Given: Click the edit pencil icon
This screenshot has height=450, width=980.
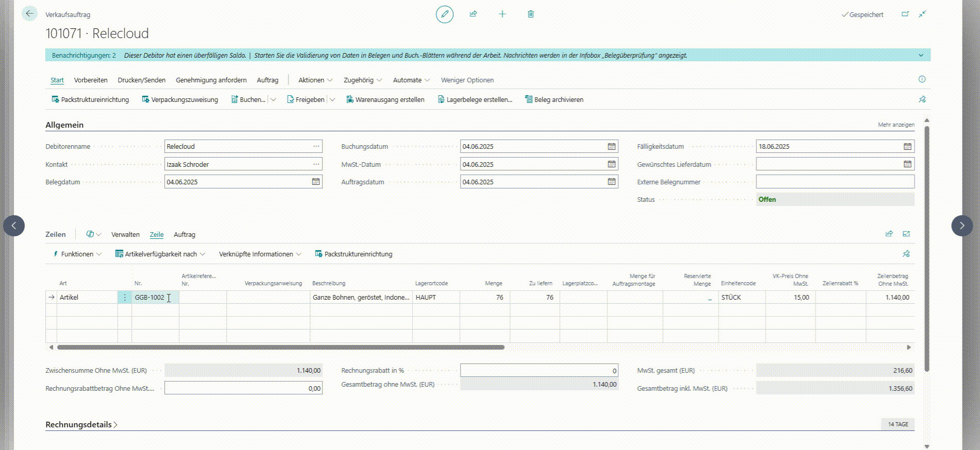Looking at the screenshot, I should [x=445, y=14].
